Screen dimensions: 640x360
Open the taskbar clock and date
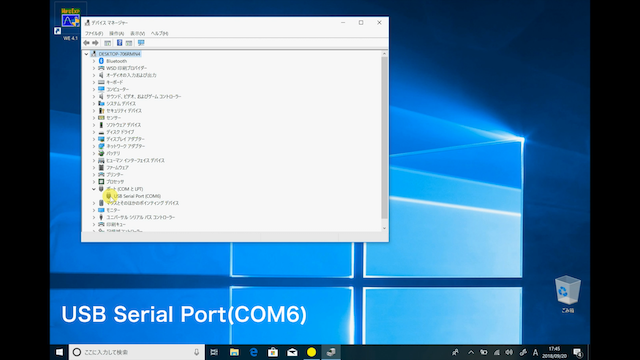(554, 352)
